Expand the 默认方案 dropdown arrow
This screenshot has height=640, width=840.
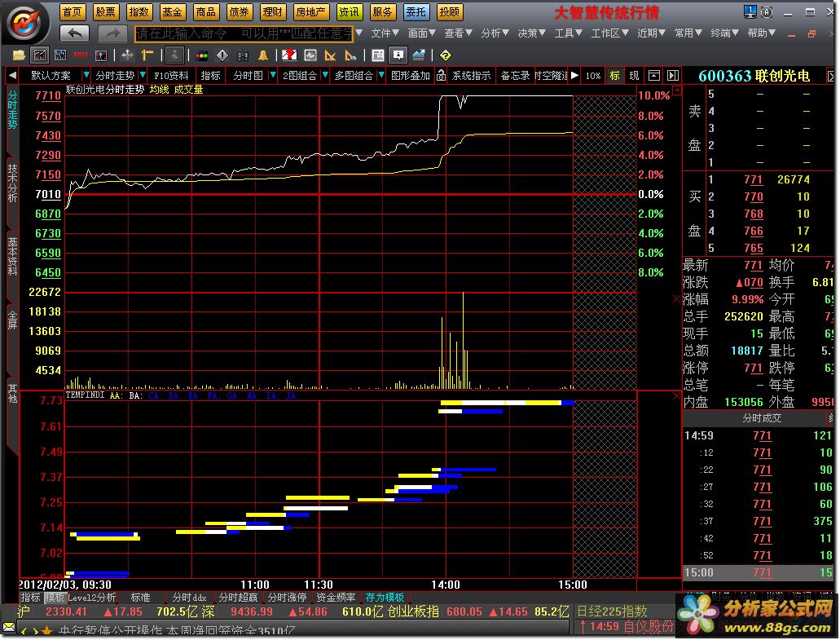tap(86, 75)
